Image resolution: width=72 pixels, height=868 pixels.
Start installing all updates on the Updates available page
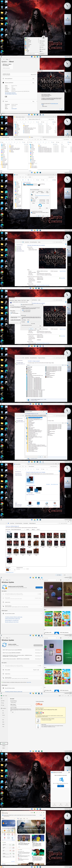click(x=38, y=645)
